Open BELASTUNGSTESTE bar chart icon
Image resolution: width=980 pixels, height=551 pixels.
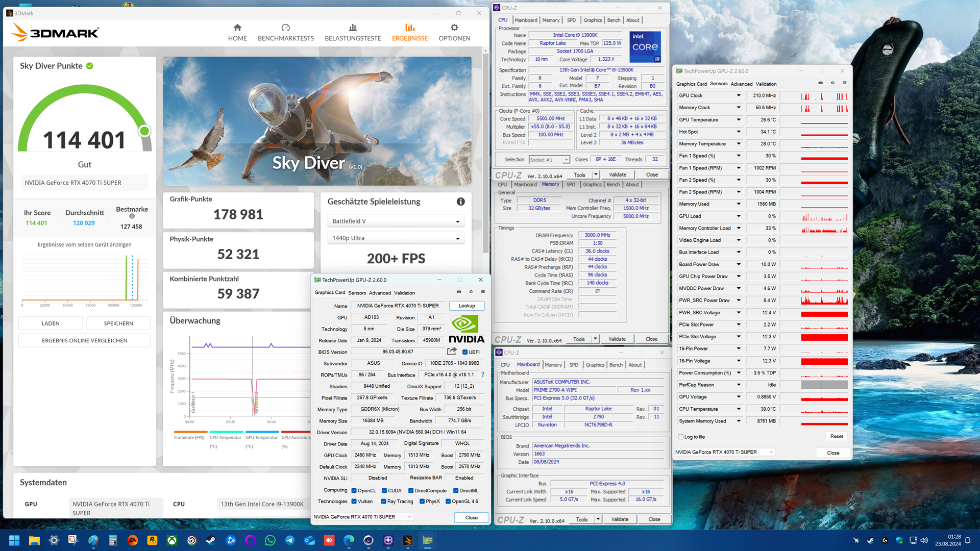(x=353, y=28)
